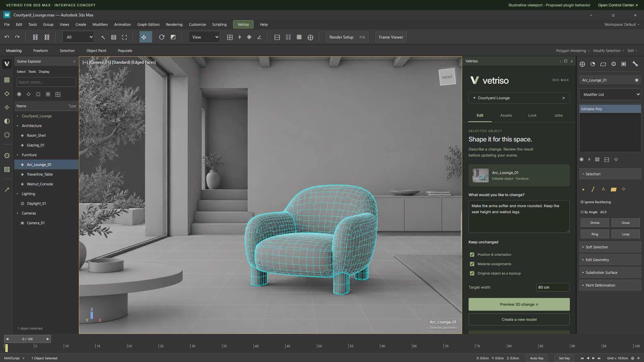Uncheck Position & orientation option

click(472, 255)
